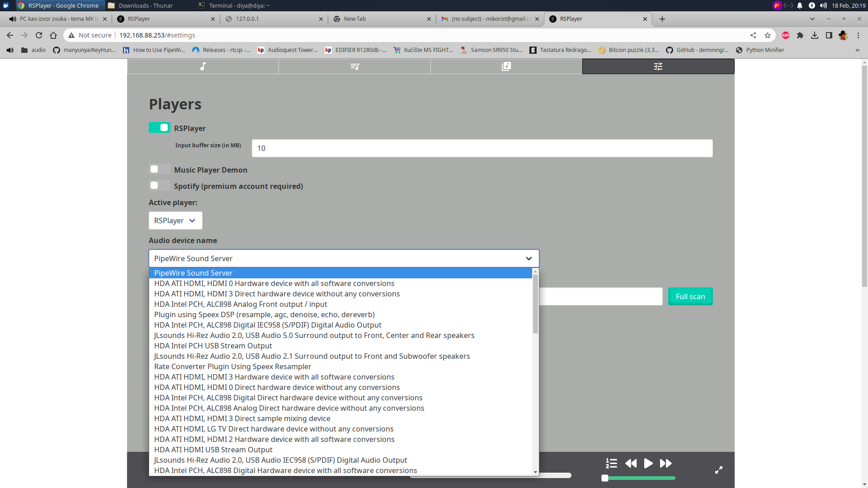868x488 pixels.
Task: Select HDA Intel PCH USB Stream Output
Action: 340,346
